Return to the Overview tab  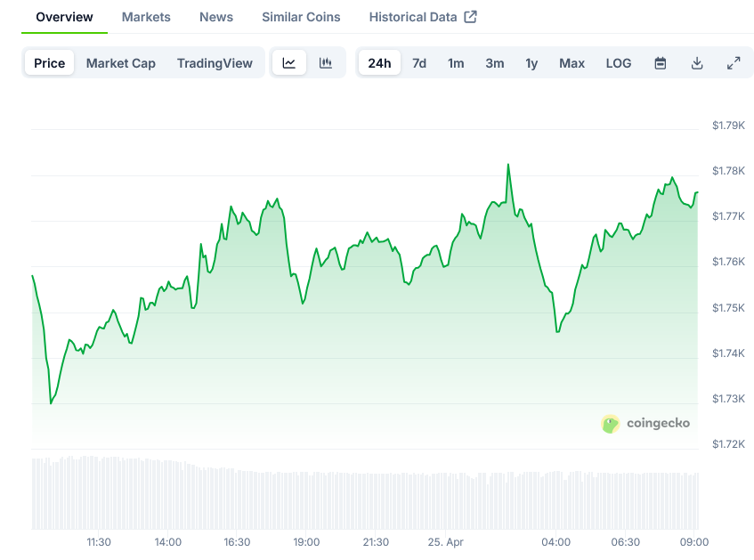[63, 16]
